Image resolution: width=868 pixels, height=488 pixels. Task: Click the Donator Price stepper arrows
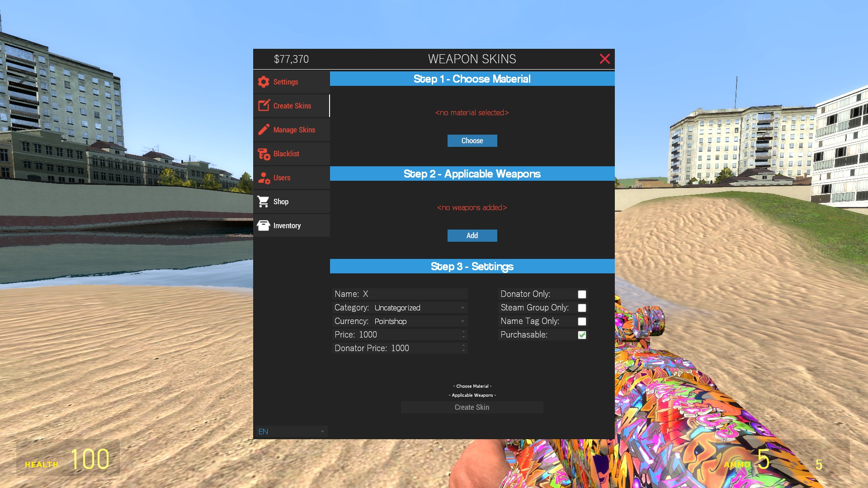[x=463, y=348]
